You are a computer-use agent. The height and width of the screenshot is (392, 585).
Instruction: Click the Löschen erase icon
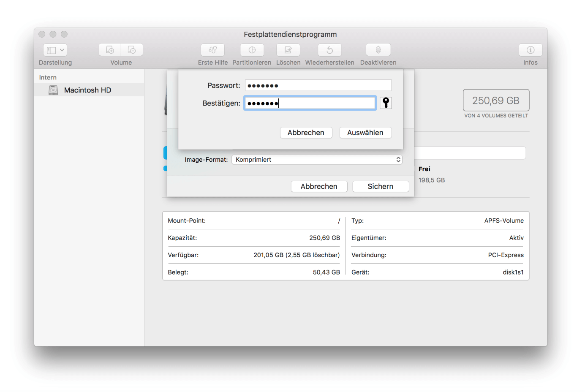(288, 50)
